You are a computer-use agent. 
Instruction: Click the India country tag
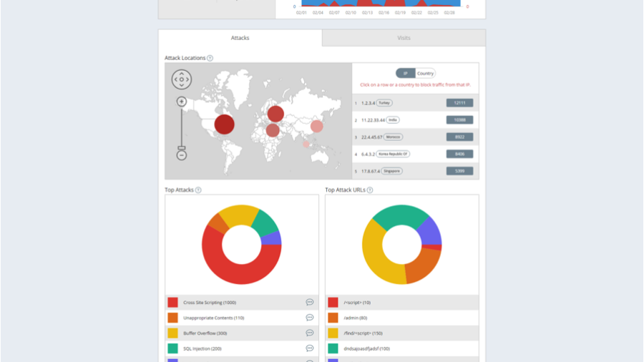393,120
